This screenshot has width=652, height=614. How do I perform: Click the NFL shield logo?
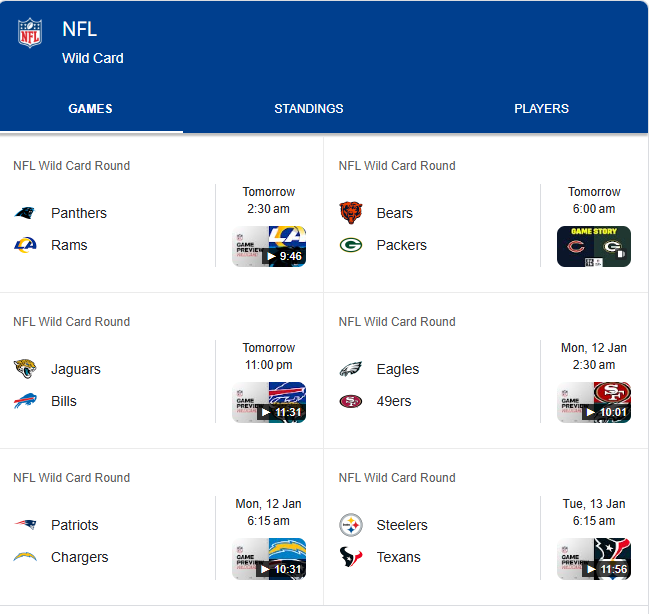30,33
